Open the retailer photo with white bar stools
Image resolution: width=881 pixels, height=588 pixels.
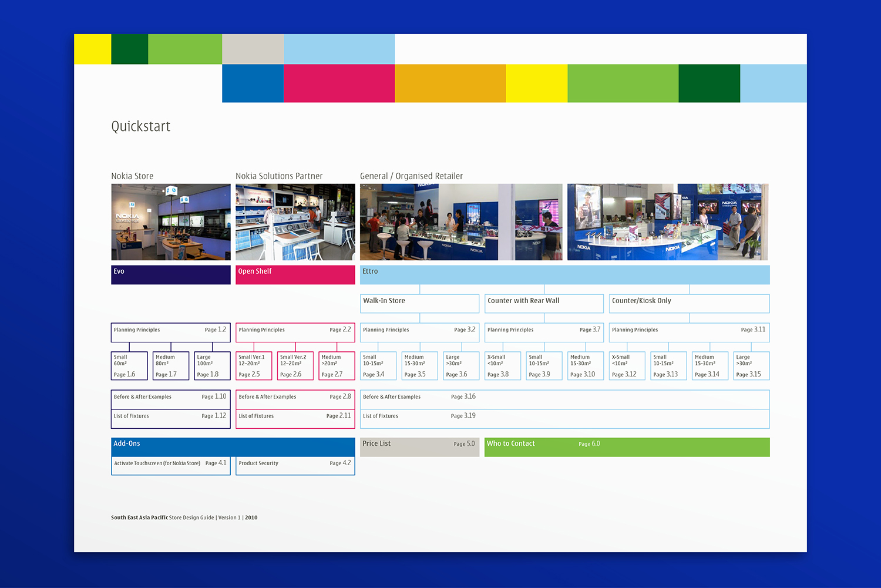point(461,222)
